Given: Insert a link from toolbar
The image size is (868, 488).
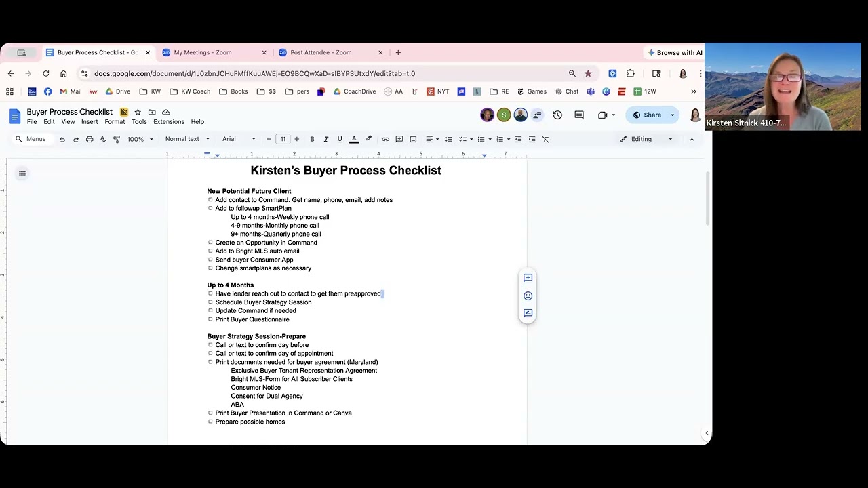Looking at the screenshot, I should (385, 139).
